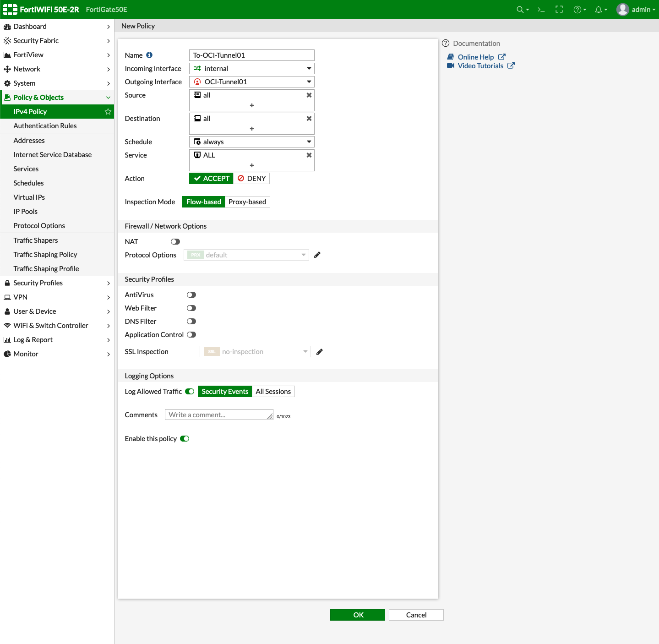
Task: Open the Schedule dropdown
Action: click(x=252, y=142)
